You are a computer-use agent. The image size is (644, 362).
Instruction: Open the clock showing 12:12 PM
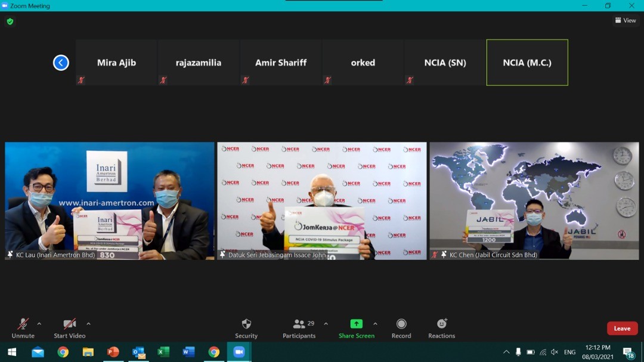point(597,352)
